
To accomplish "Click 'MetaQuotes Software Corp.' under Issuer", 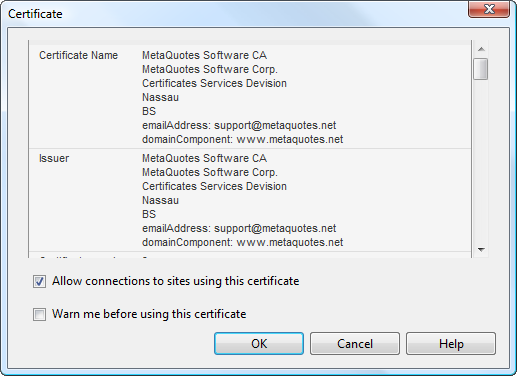I will point(210,172).
